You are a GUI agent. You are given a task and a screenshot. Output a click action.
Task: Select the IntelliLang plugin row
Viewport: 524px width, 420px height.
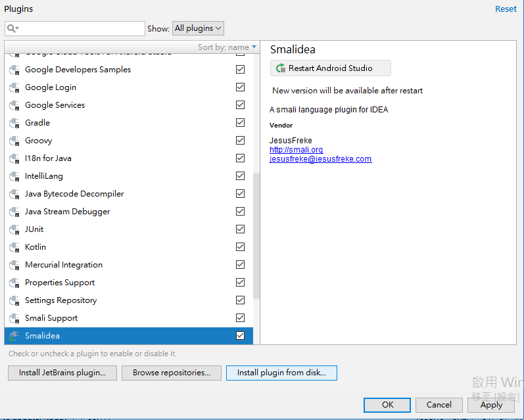[129, 175]
